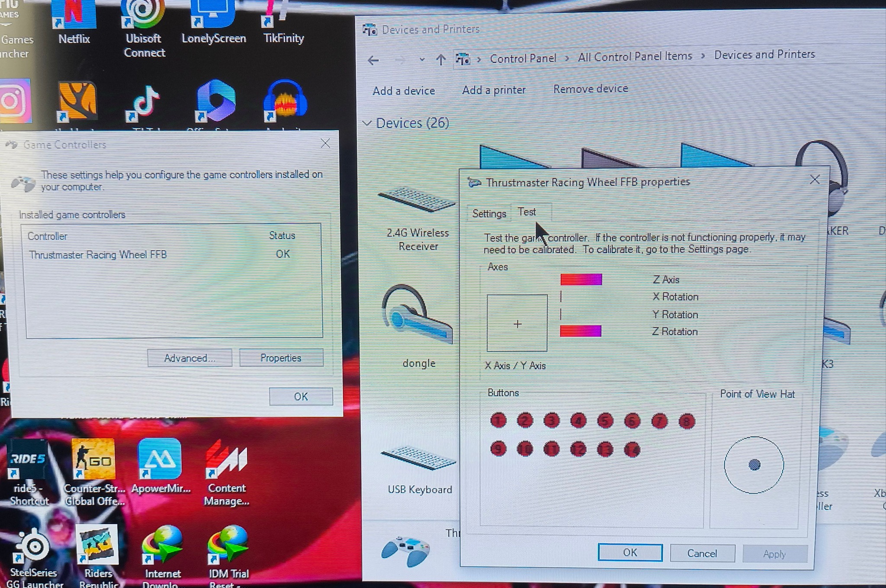Select the Internet Download Manager icon

pyautogui.click(x=162, y=556)
